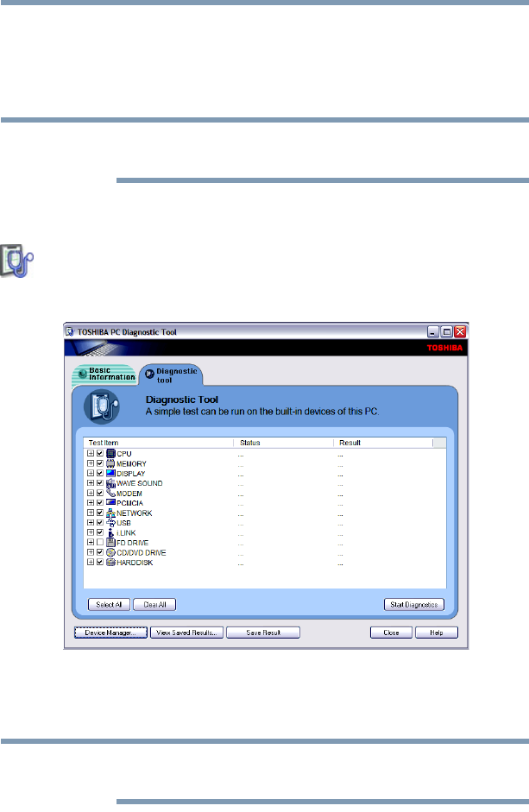Click the DISPLAY monitor icon
The height and width of the screenshot is (812, 529).
click(110, 474)
